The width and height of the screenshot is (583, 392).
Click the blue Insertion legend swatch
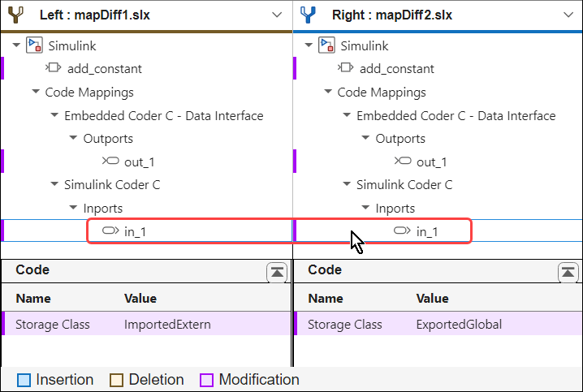pyautogui.click(x=24, y=380)
